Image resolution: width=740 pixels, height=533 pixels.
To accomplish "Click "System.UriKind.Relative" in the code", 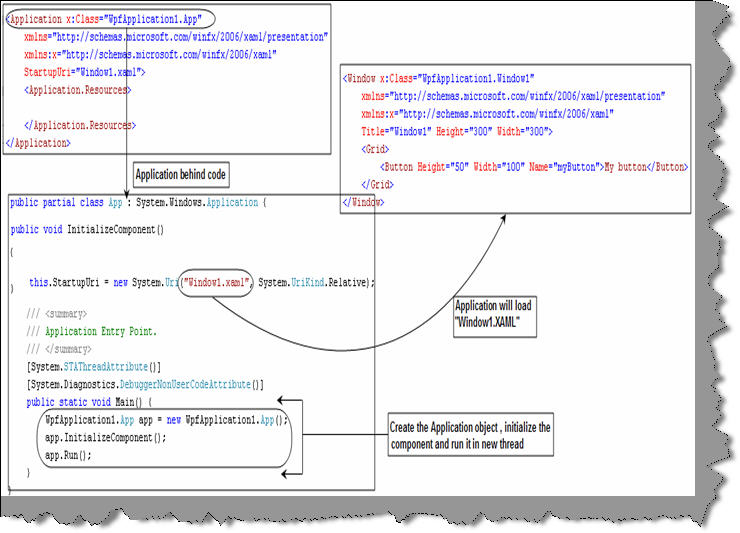I will click(x=313, y=282).
